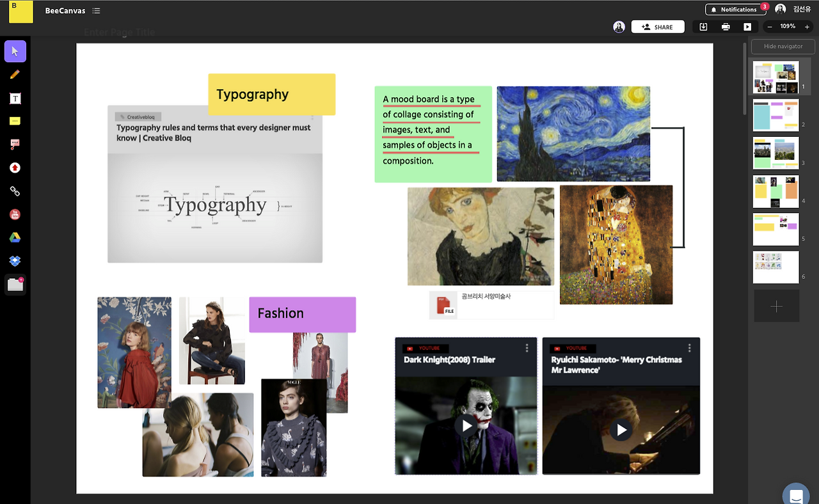Open the folder icon with red badge

click(x=15, y=285)
